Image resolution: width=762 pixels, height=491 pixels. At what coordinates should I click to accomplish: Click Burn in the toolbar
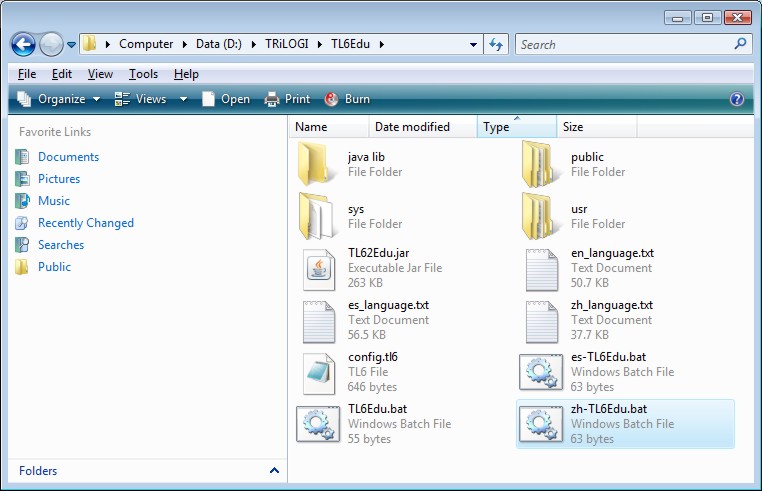click(347, 99)
